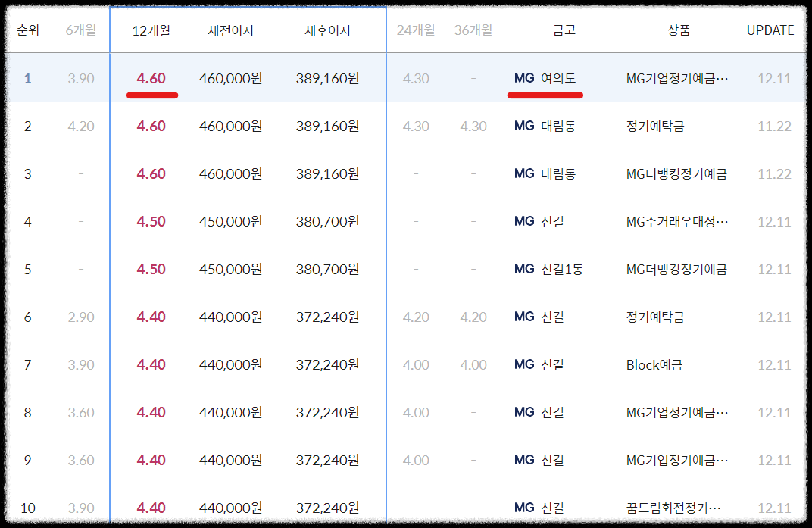Click the MG icon for the Block예금 row

click(x=523, y=364)
